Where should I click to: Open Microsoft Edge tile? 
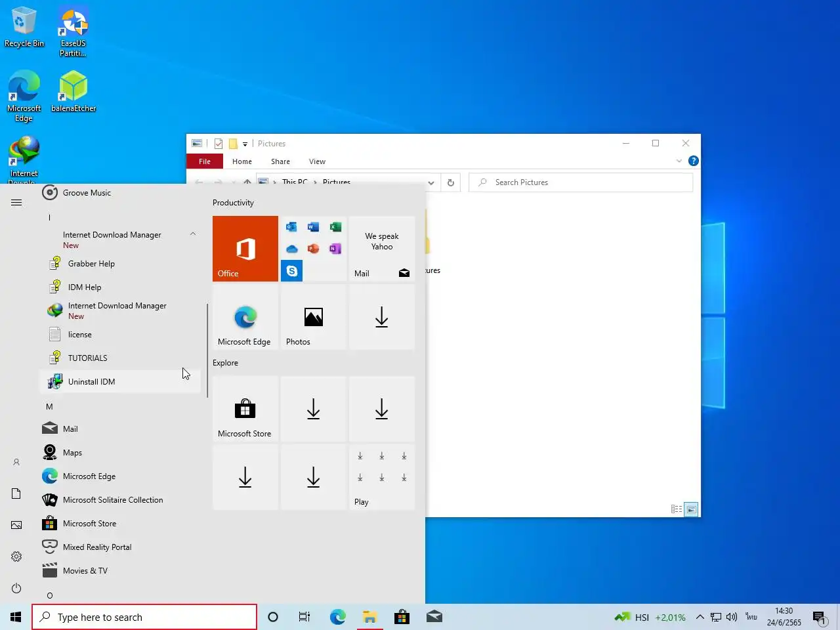pyautogui.click(x=245, y=317)
